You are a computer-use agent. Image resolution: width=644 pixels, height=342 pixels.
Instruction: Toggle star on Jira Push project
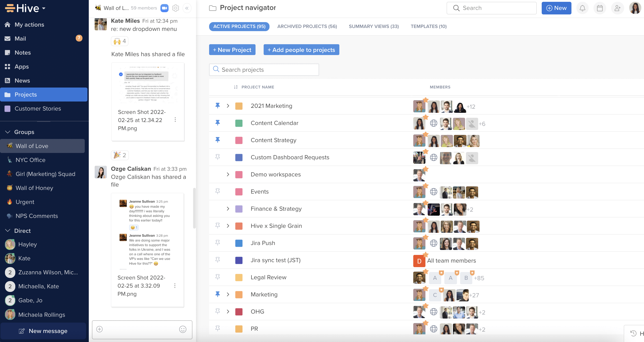tap(218, 243)
